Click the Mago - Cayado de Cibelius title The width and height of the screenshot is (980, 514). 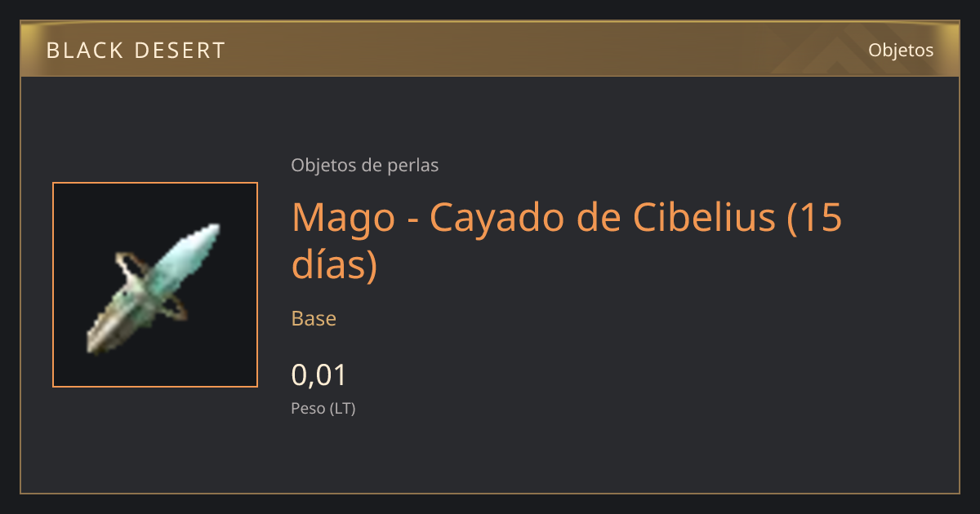tap(567, 241)
